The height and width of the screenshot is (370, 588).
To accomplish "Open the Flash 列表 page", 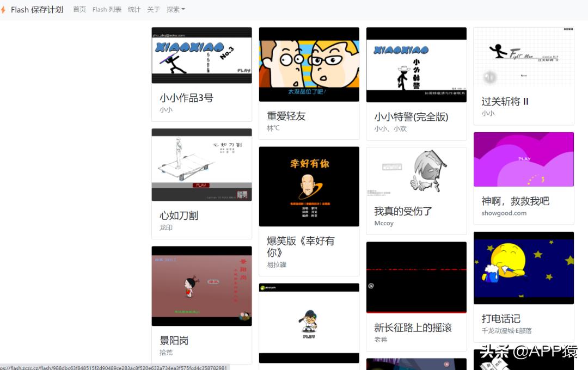I will click(107, 9).
